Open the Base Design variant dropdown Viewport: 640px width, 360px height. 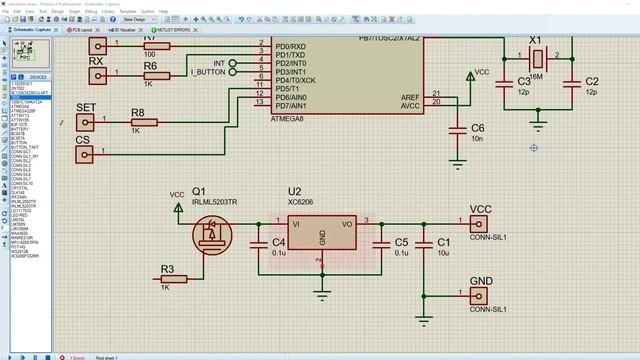[140, 20]
